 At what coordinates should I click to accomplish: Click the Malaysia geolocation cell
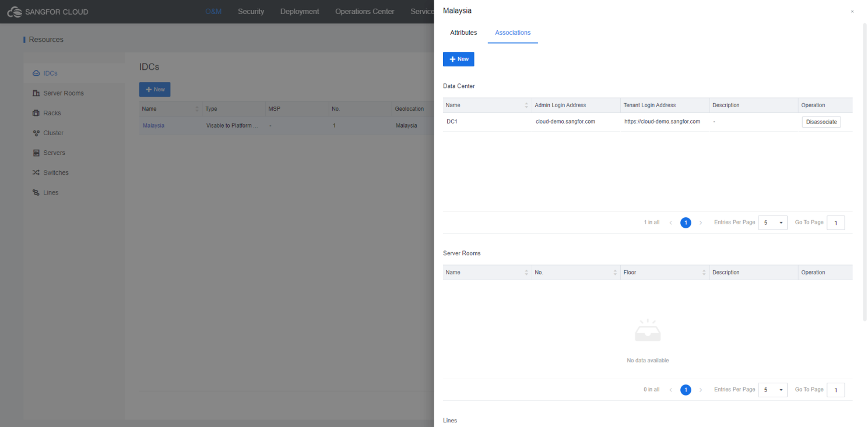(406, 125)
